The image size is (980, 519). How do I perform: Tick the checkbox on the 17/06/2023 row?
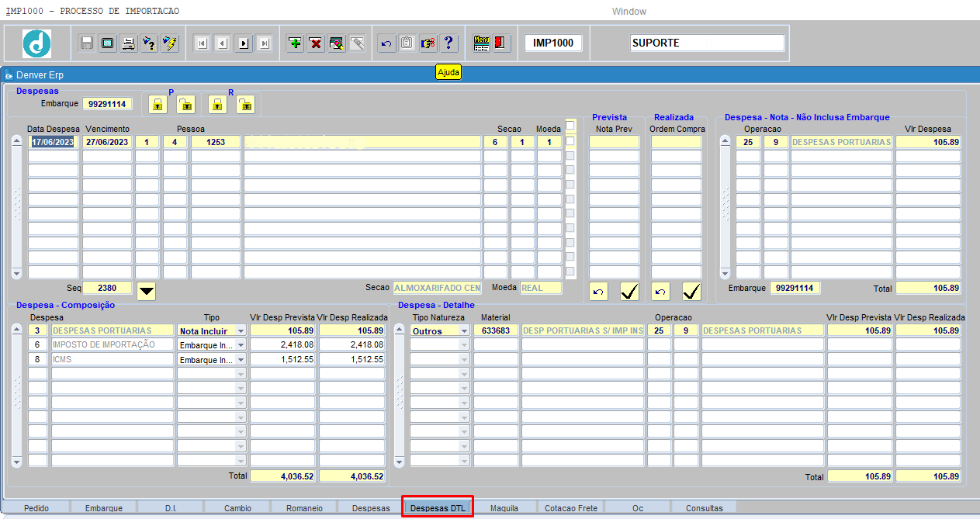570,141
